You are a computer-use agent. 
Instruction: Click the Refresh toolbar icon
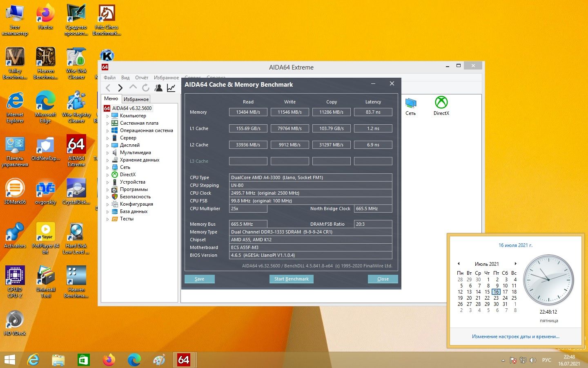(x=145, y=88)
